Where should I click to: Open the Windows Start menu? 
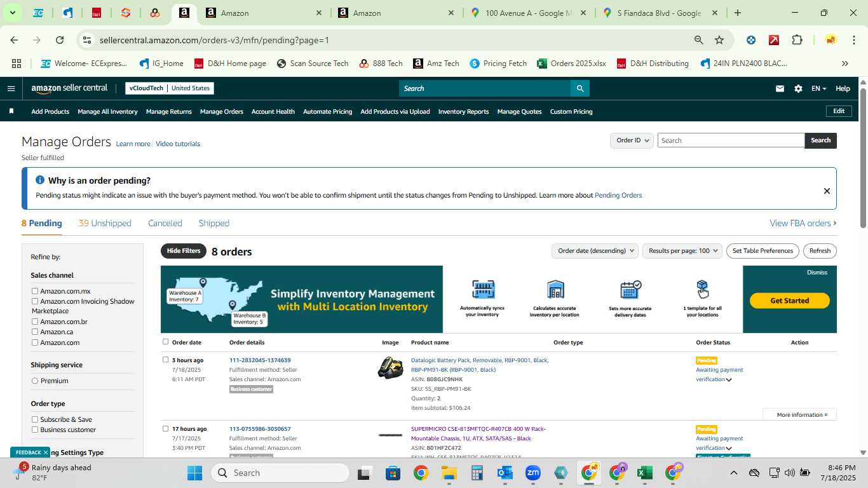[194, 473]
